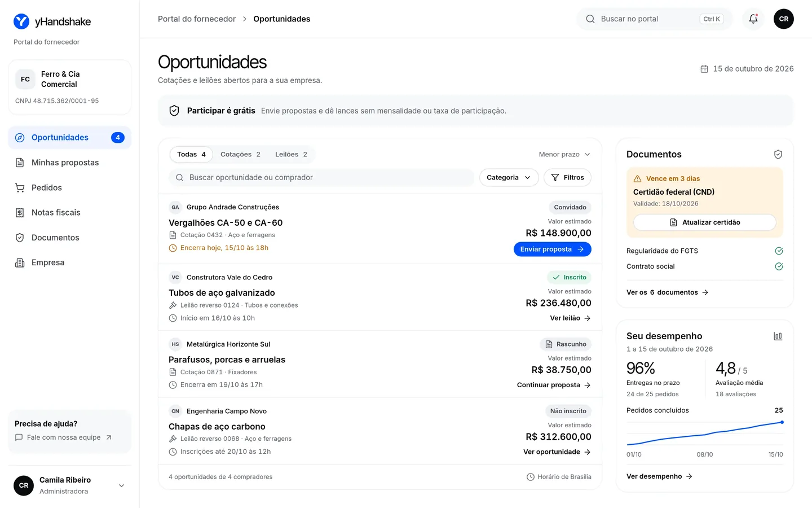The image size is (812, 508).
Task: Click Portal do fornecedor breadcrumb
Action: 197,19
